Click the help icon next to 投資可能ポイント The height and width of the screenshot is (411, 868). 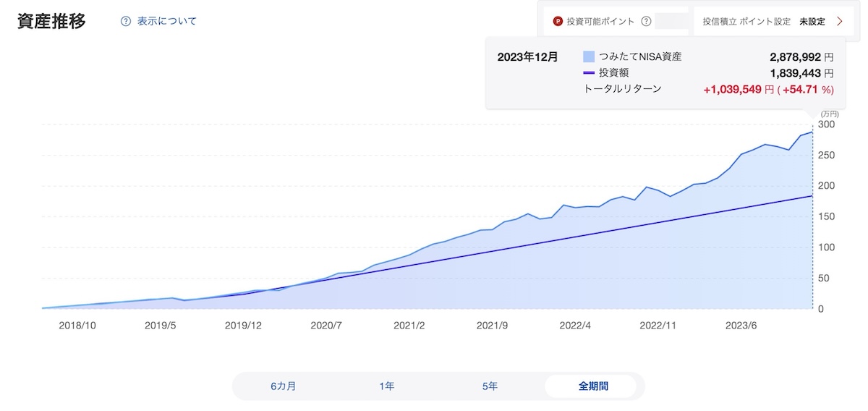tap(646, 21)
